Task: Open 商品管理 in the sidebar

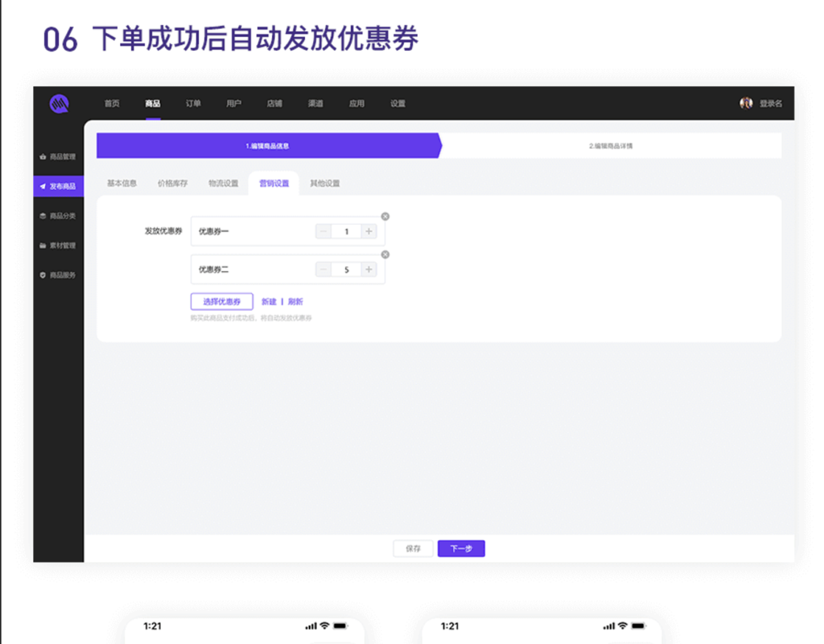Action: pos(64,156)
